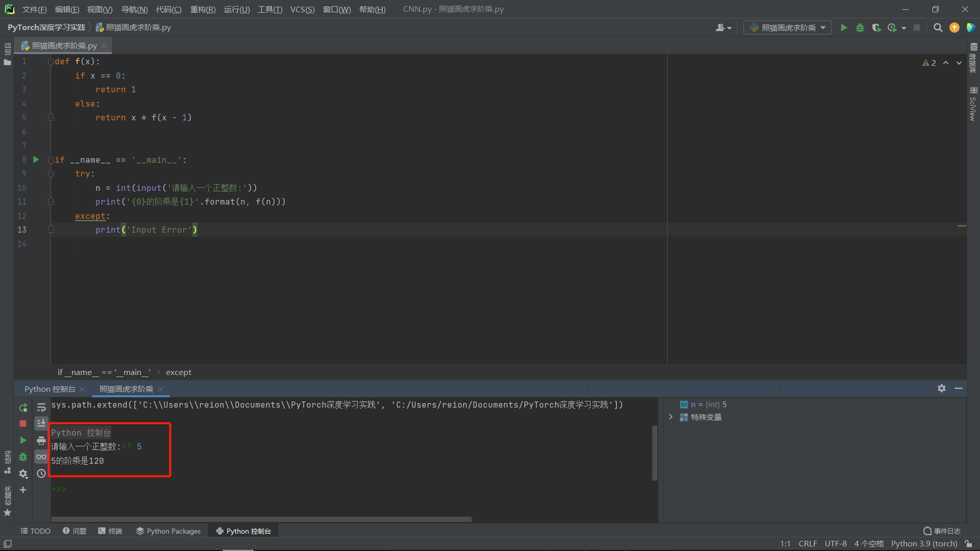Click the Python 3.9 (torch) interpreter status

924,544
